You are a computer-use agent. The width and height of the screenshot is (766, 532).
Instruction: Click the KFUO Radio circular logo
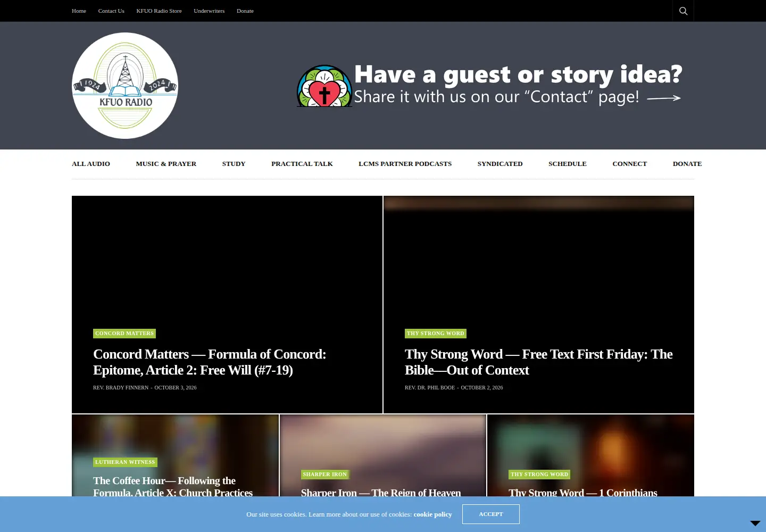click(x=125, y=86)
